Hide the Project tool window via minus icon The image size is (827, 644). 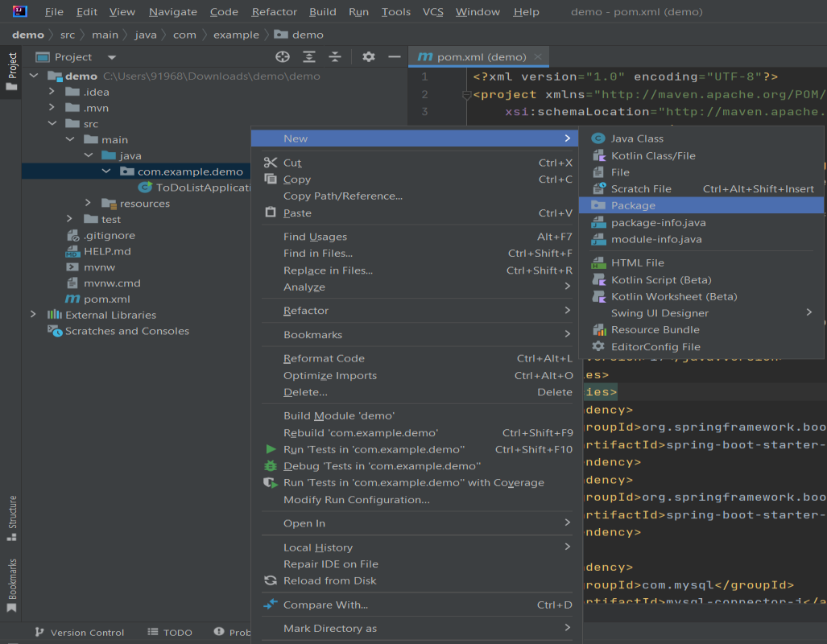pyautogui.click(x=395, y=57)
